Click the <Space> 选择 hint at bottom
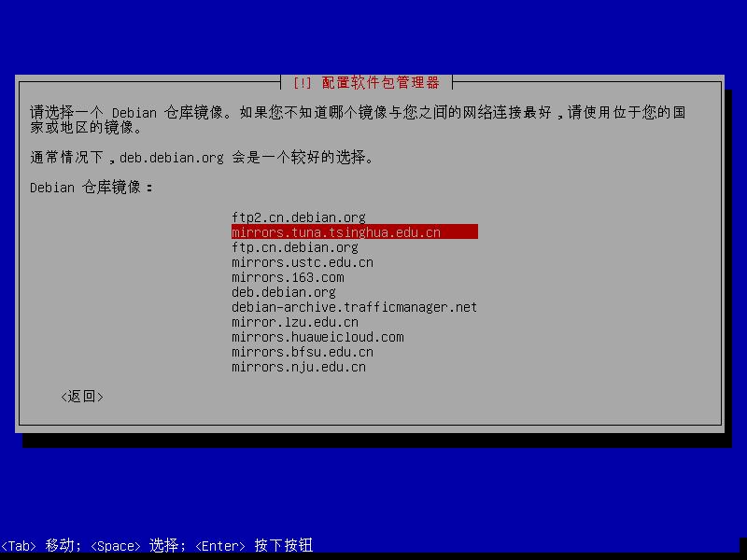This screenshot has height=560, width=747. click(135, 545)
